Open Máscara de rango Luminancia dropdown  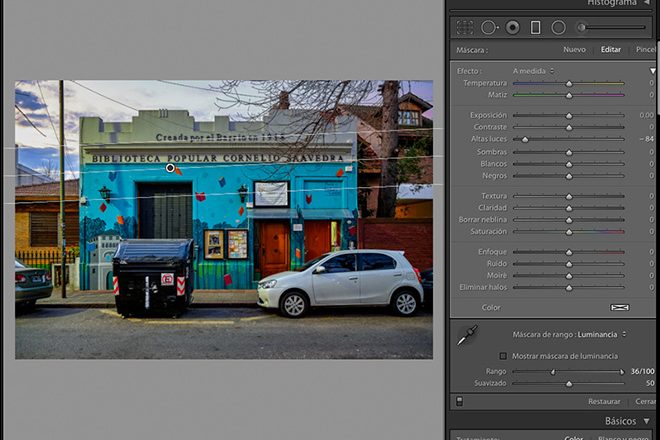(601, 335)
